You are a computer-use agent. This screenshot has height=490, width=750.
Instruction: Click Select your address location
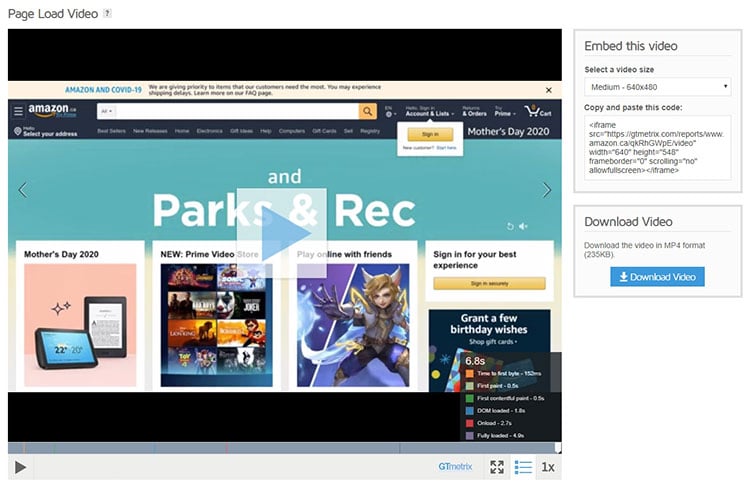click(45, 132)
